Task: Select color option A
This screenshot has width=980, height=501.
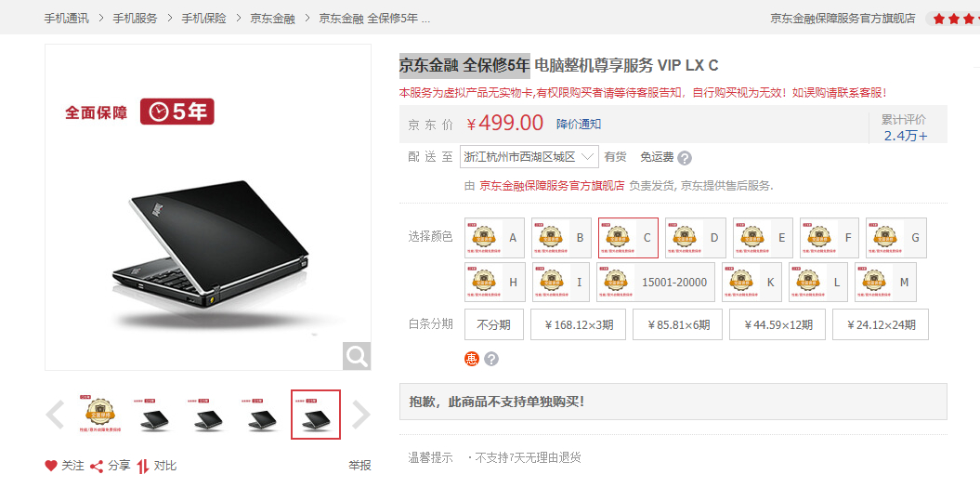Action: tap(494, 238)
